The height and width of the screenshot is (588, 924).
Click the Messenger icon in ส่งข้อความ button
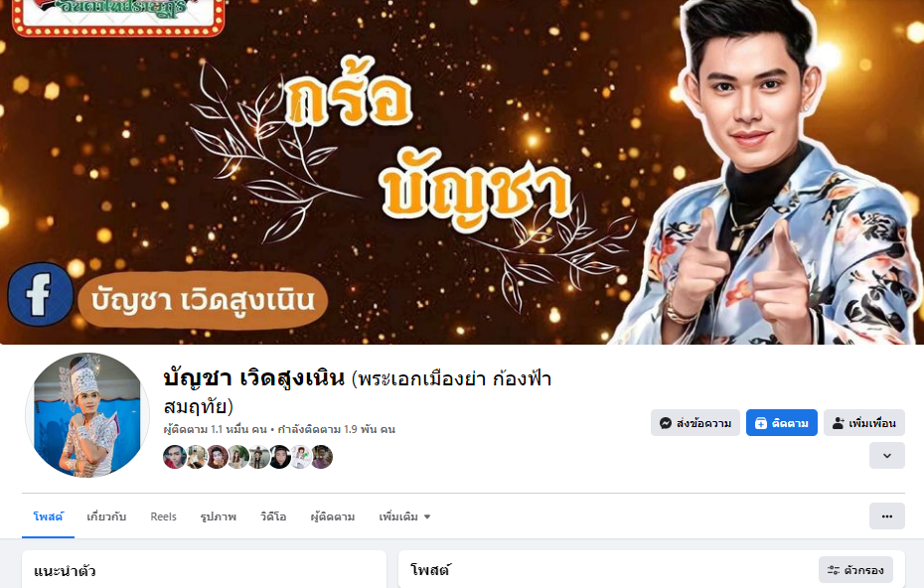[666, 423]
